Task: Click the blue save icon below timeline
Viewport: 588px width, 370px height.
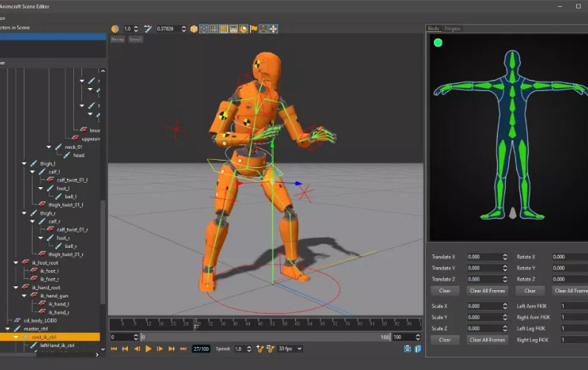Action: coord(407,349)
